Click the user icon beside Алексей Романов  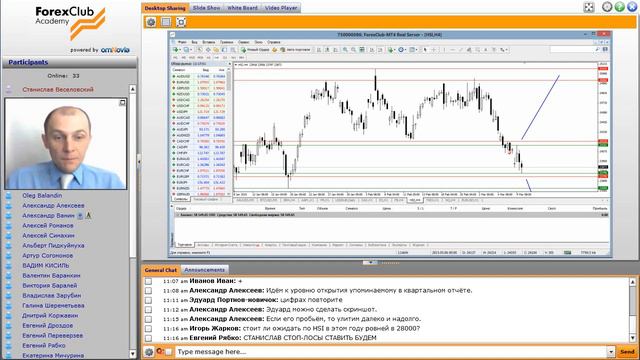point(9,225)
